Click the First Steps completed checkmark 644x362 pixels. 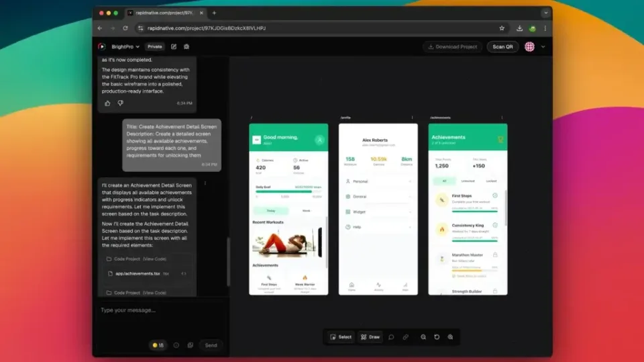(x=495, y=196)
